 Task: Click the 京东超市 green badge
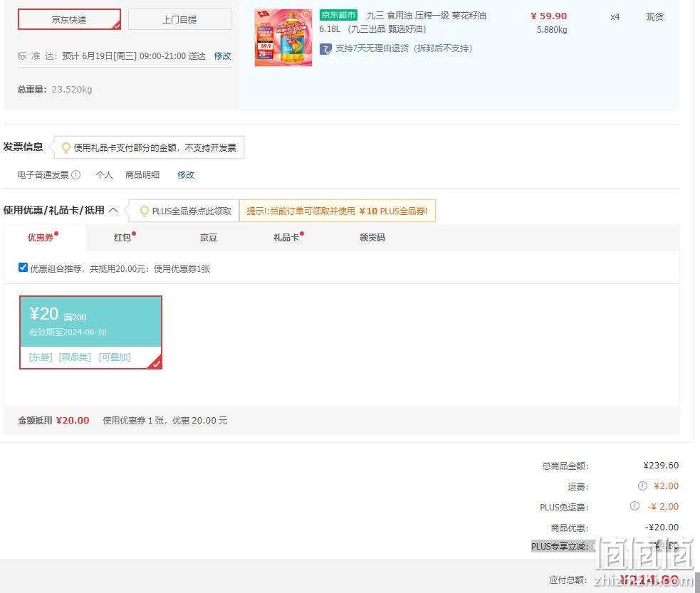coord(338,15)
